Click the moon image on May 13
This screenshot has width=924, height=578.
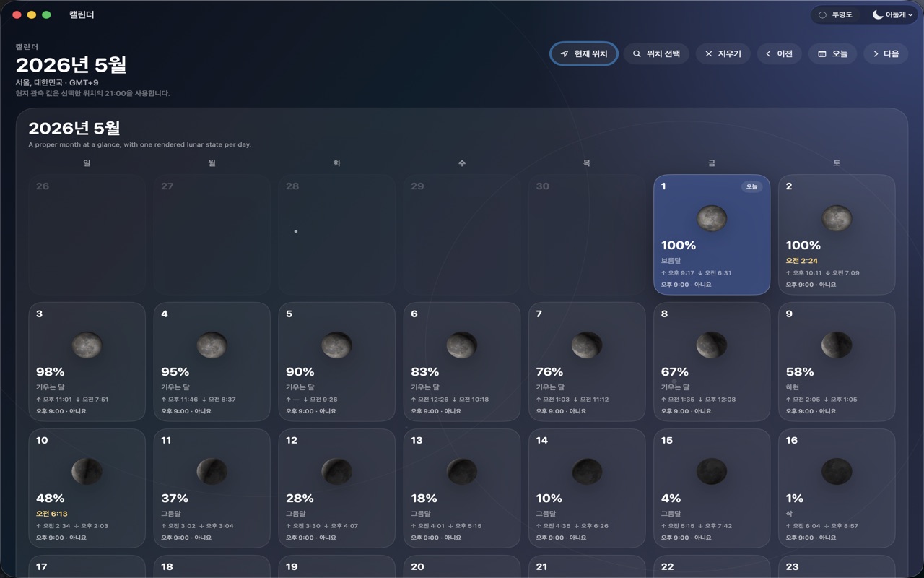tap(461, 472)
